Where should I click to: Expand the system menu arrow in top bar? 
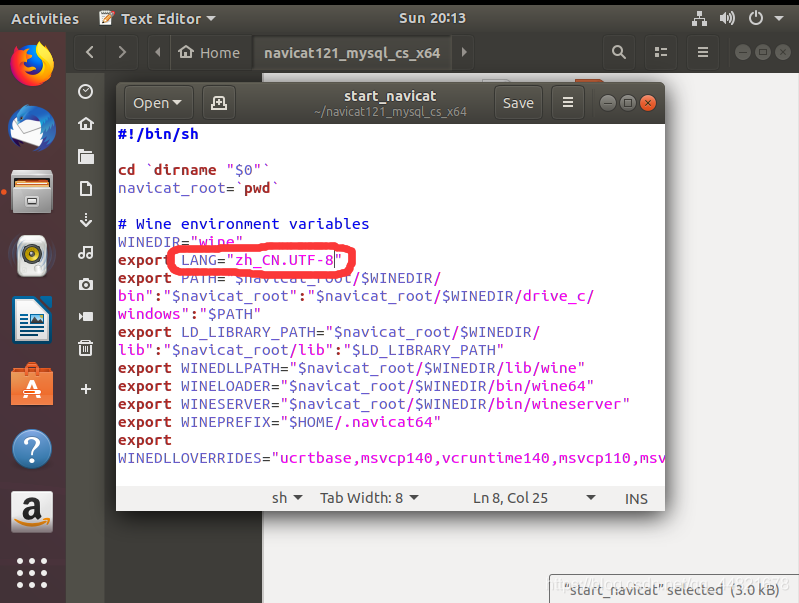click(x=779, y=19)
